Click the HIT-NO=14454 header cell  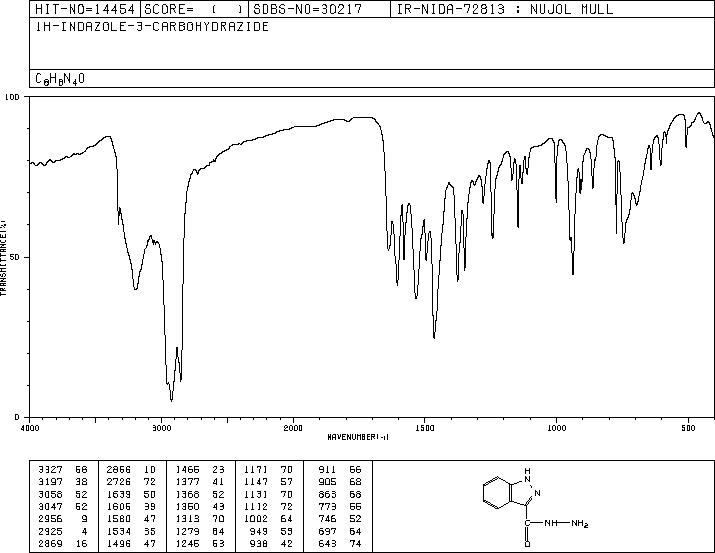pos(85,9)
